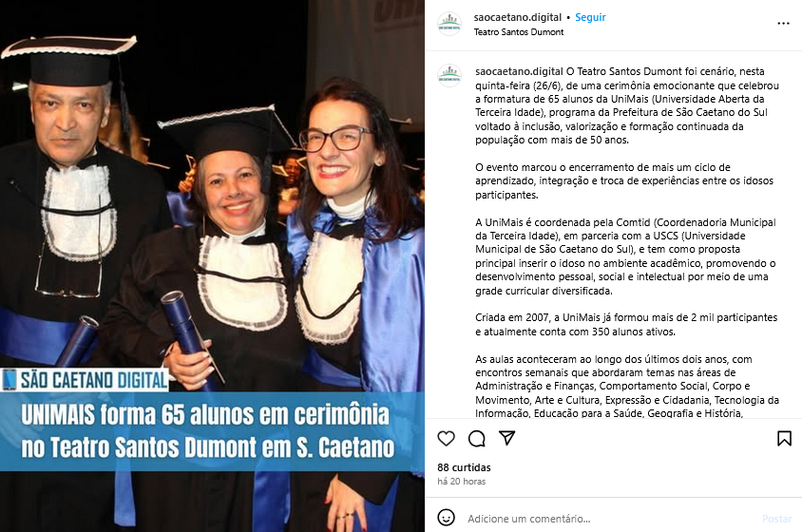802x532 pixels.
Task: Click the 'há 20 horas' timestamp
Action: point(462,482)
